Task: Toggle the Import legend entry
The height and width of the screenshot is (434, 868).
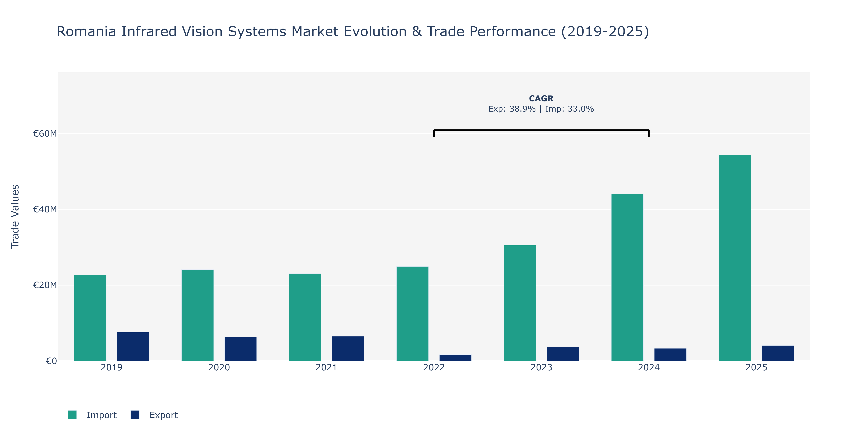Action: tap(92, 415)
